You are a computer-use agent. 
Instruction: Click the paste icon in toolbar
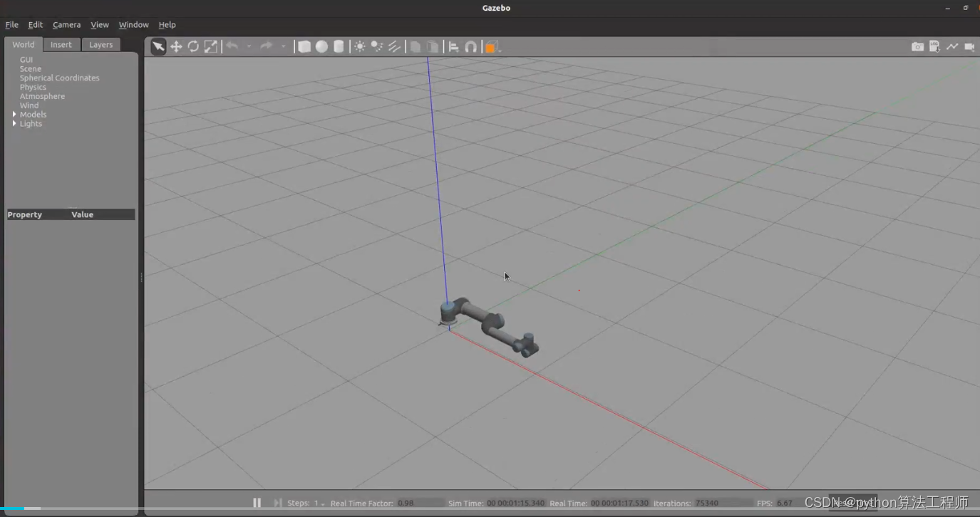[x=433, y=47]
